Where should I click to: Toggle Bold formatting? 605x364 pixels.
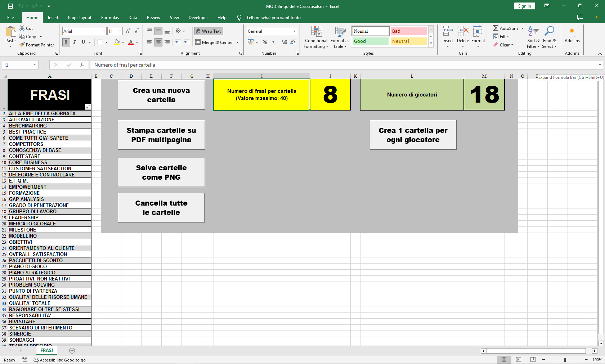[x=66, y=42]
